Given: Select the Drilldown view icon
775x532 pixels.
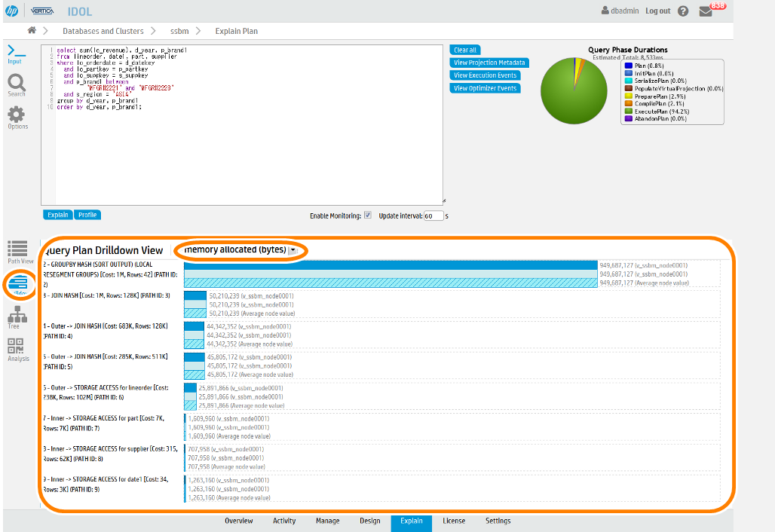Looking at the screenshot, I should point(18,284).
